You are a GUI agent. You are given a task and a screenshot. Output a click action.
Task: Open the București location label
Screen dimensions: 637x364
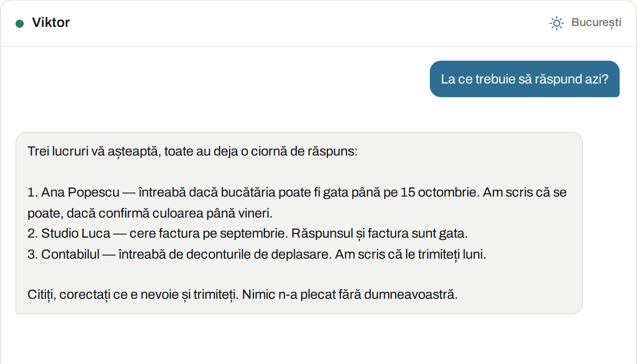coord(596,22)
